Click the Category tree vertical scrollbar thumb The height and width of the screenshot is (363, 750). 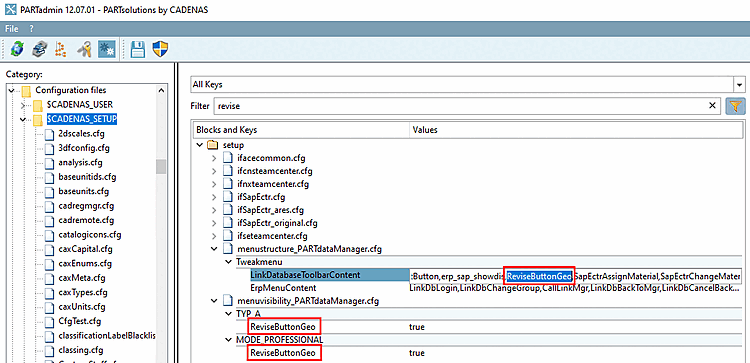coord(161,166)
